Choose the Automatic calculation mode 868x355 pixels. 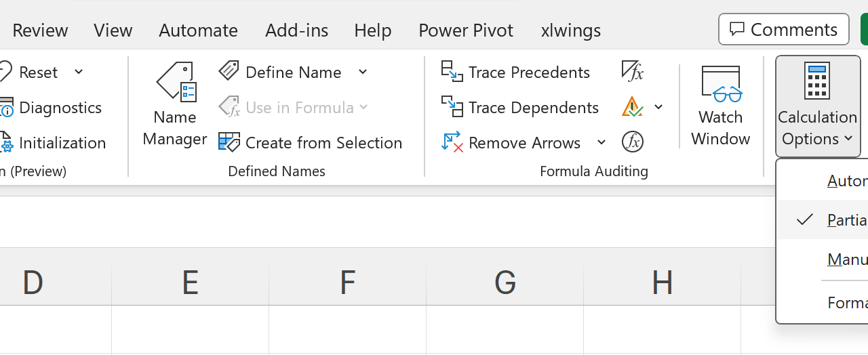pos(846,181)
